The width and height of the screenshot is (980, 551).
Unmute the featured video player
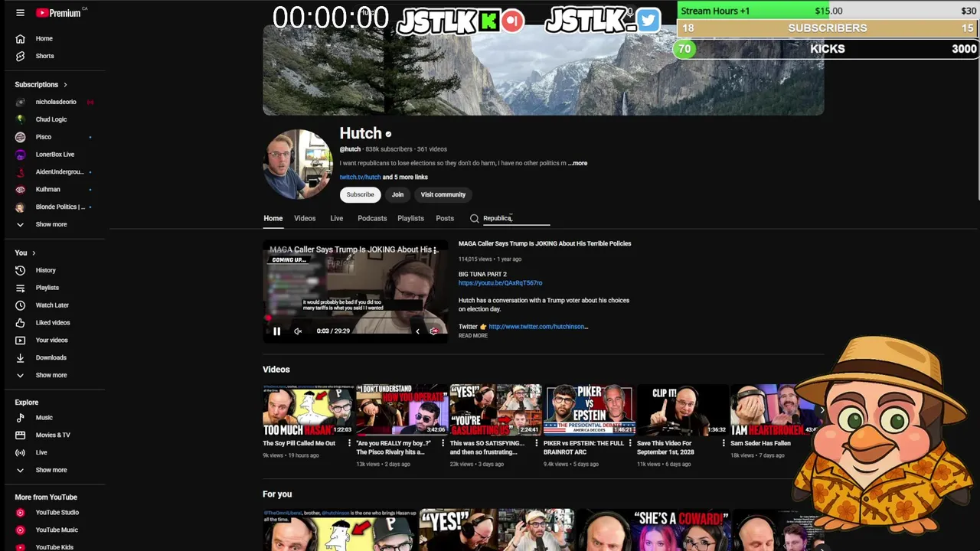[x=298, y=331]
